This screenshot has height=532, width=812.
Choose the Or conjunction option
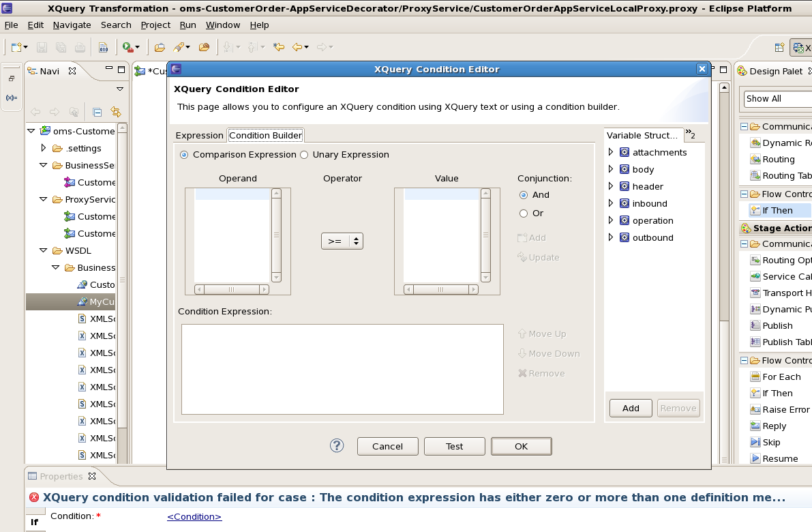tap(524, 213)
